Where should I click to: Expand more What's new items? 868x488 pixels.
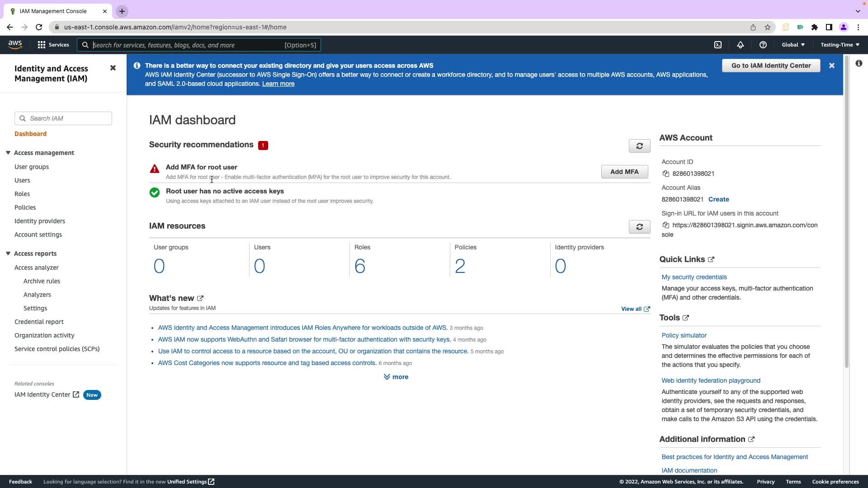click(396, 377)
